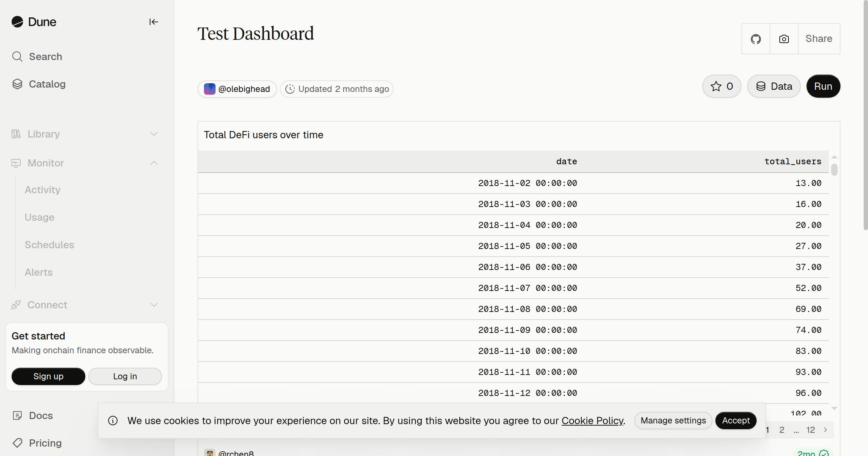Open the Cookie Policy link

click(592, 421)
